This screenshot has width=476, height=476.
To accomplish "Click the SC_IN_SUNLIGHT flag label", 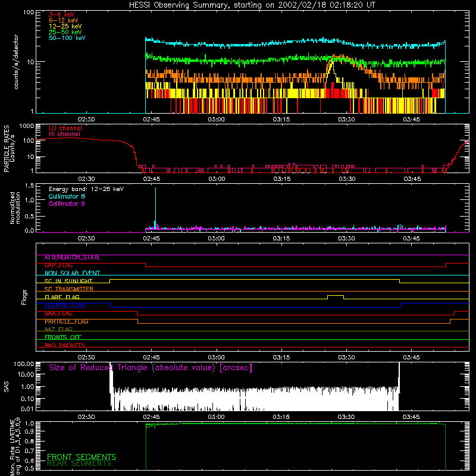I will pyautogui.click(x=68, y=281).
